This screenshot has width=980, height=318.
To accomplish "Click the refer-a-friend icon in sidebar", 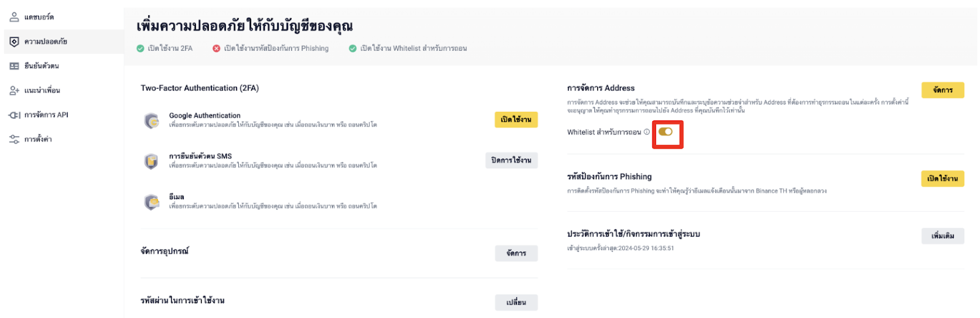I will pyautogui.click(x=14, y=91).
